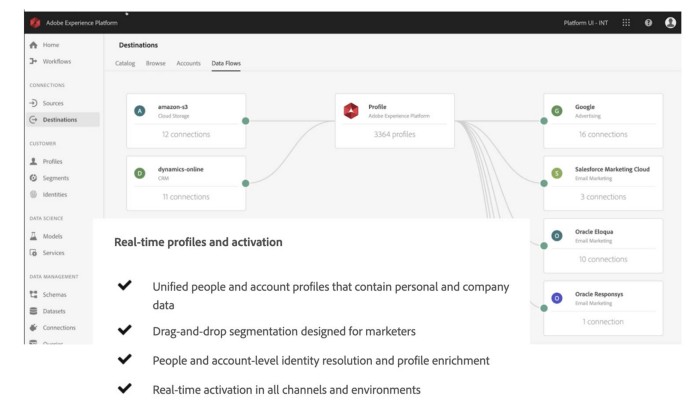Click '16 connections' on Google card
Image resolution: width=700 pixels, height=417 pixels.
pos(603,134)
